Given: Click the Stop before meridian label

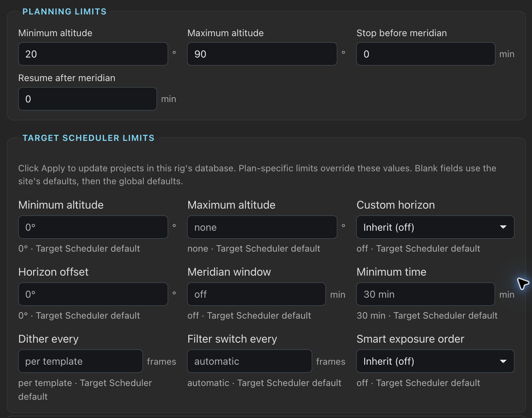Looking at the screenshot, I should point(402,33).
